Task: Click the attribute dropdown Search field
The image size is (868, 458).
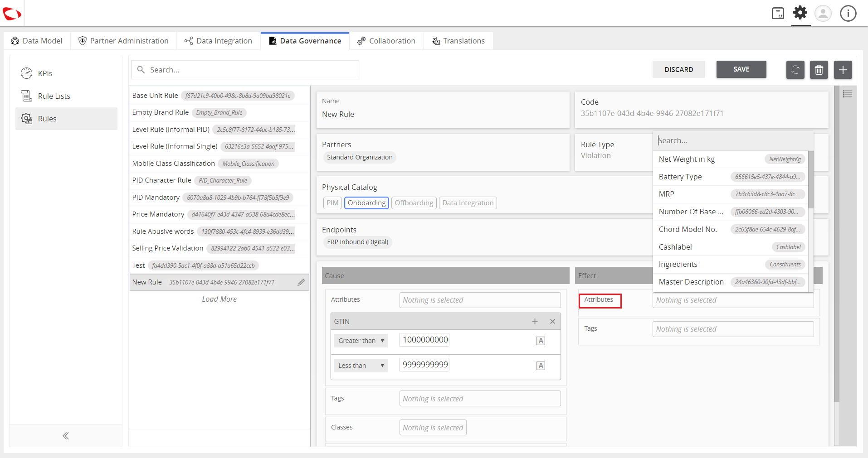Action: pos(733,140)
